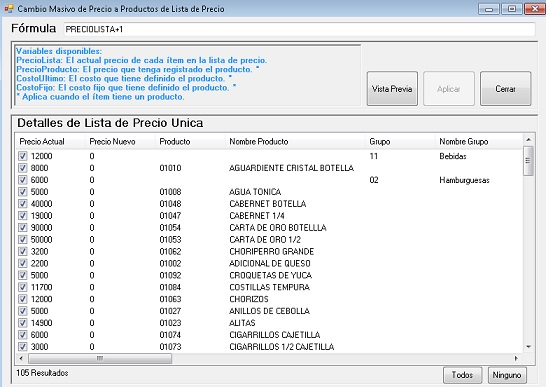The height and width of the screenshot is (387, 546).
Task: Click the Hamburguesas group name cell
Action: pos(464,180)
